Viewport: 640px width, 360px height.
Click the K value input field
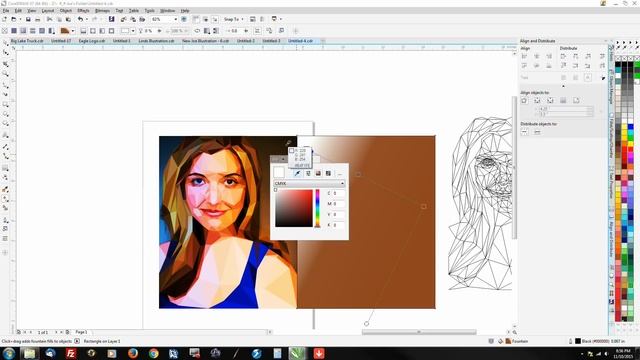pyautogui.click(x=338, y=225)
